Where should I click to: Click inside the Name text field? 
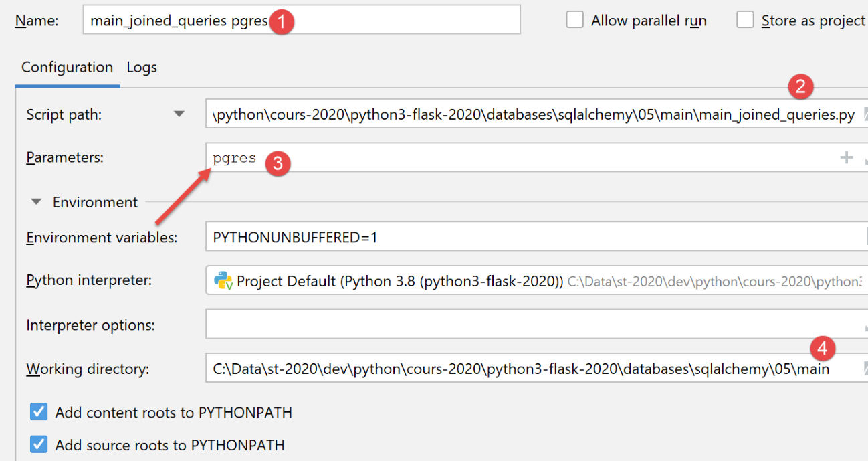[x=401, y=20]
